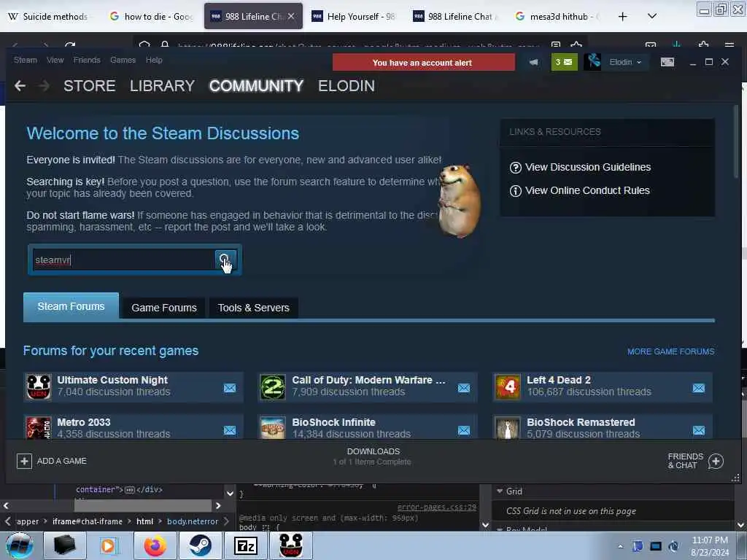
Task: Open the Firefox list all tabs chevron
Action: point(652,16)
